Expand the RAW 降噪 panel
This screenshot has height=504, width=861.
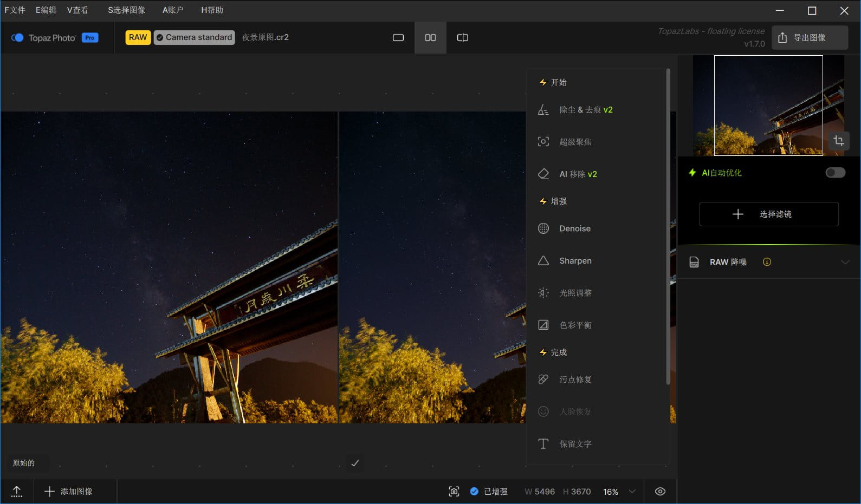click(845, 262)
